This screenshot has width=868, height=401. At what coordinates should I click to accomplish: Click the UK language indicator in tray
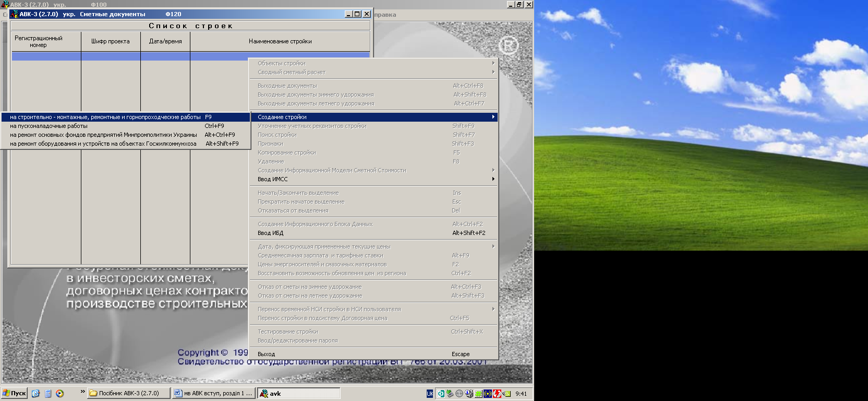(430, 394)
